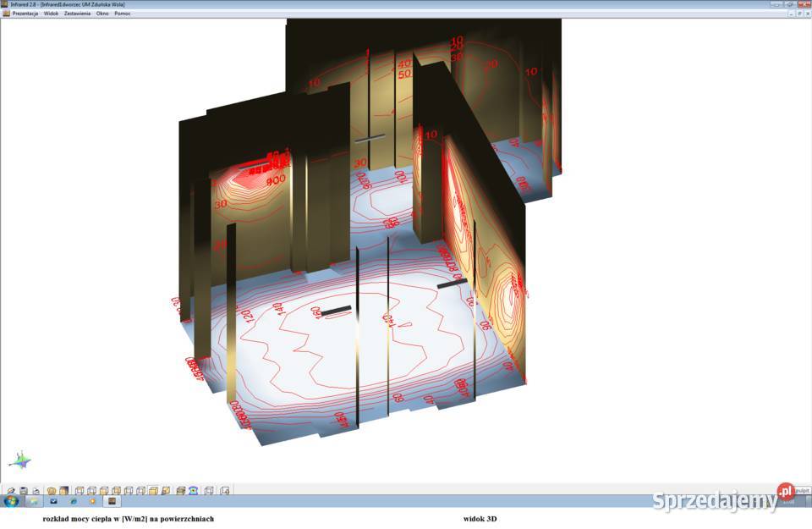
Task: Click the last icon in the bottom toolbar
Action: tap(225, 490)
